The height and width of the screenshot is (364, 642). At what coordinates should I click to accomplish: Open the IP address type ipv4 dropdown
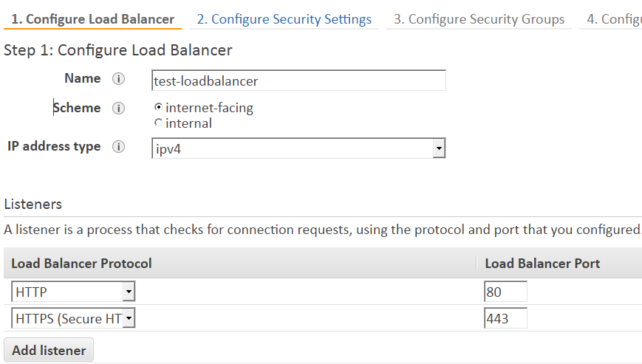click(298, 148)
